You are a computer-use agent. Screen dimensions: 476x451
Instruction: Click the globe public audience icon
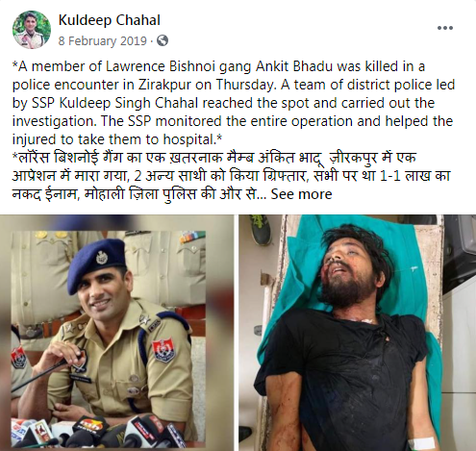point(163,40)
